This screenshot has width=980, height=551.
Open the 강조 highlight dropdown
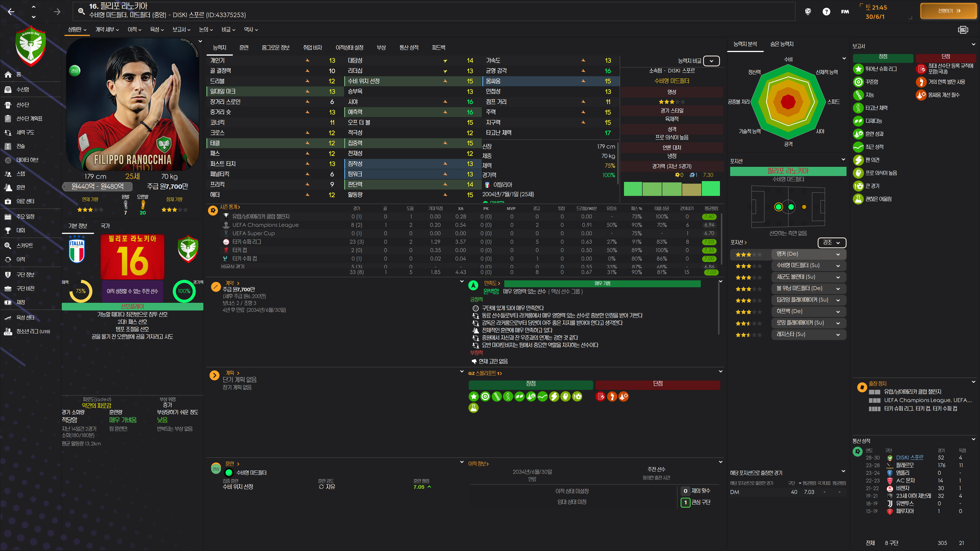click(x=832, y=242)
